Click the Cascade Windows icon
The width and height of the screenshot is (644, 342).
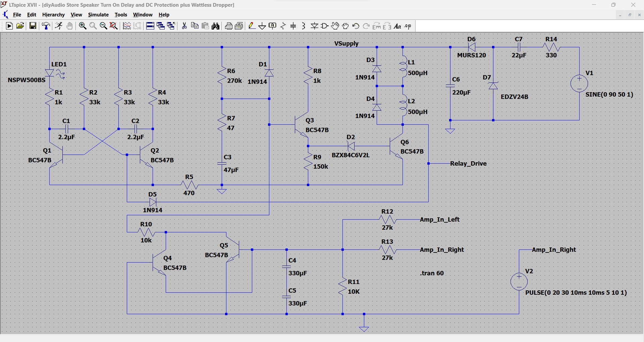point(161,26)
